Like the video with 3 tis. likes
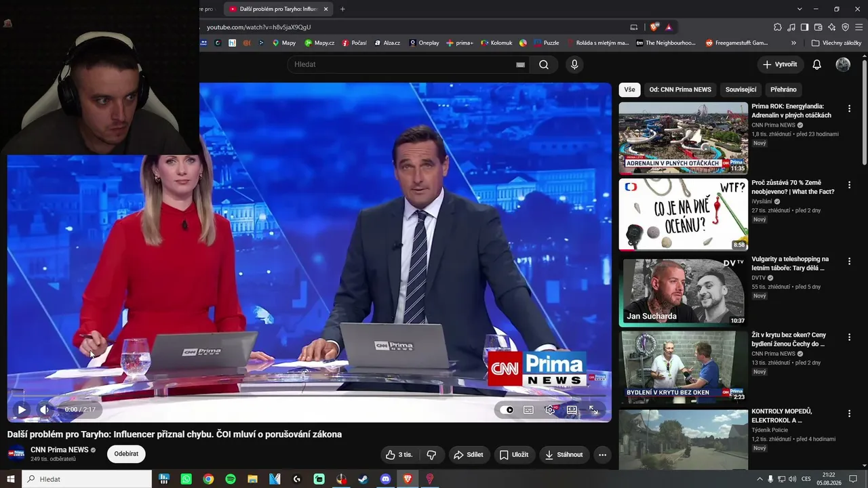This screenshot has height=488, width=868. coord(399,455)
